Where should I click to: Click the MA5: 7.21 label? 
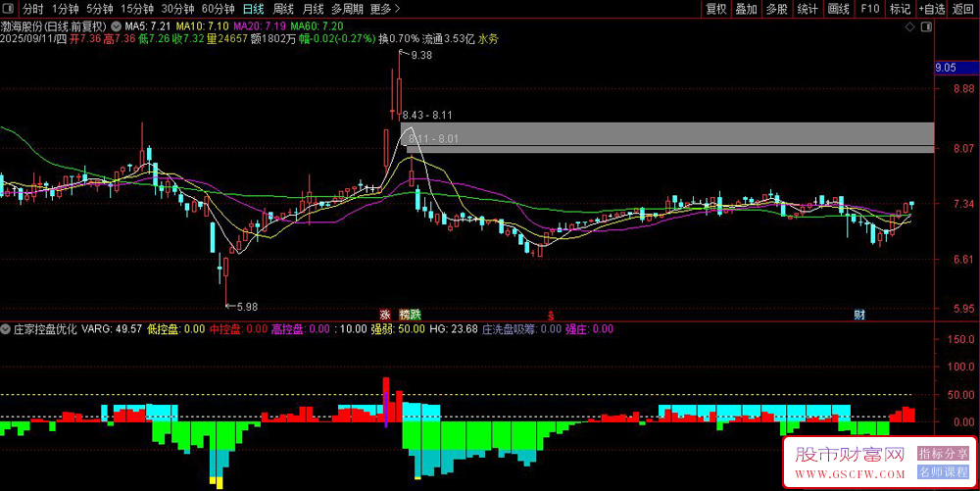tap(148, 26)
